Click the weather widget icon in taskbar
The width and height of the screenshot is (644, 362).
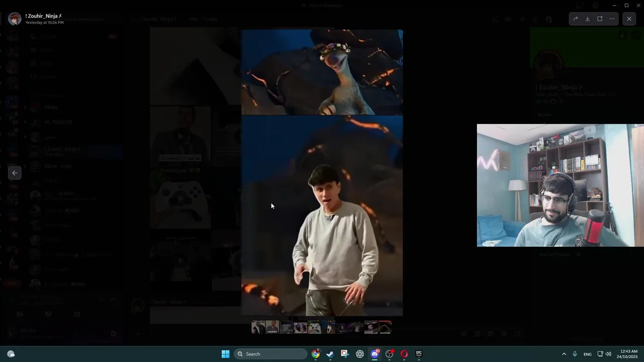(x=11, y=354)
